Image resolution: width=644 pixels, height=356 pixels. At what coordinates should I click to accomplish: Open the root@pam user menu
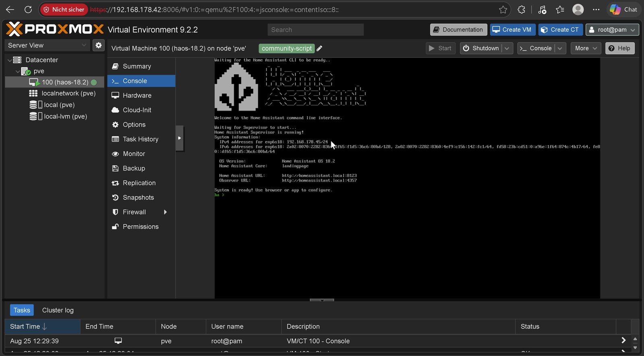(612, 30)
